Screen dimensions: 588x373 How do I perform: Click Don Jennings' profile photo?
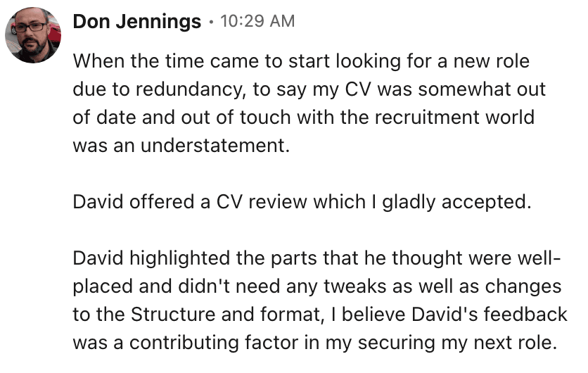(32, 35)
